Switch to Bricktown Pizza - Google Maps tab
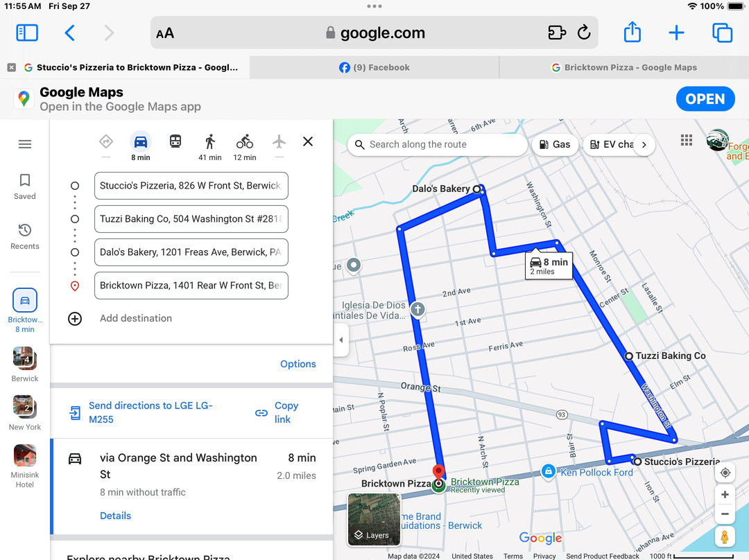The image size is (749, 560). [624, 67]
